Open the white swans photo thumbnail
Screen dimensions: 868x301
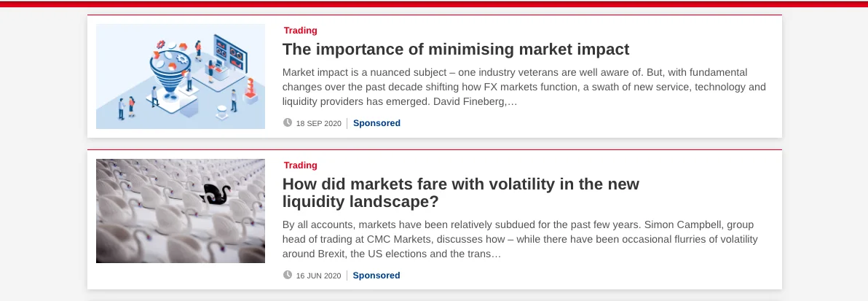(x=181, y=211)
